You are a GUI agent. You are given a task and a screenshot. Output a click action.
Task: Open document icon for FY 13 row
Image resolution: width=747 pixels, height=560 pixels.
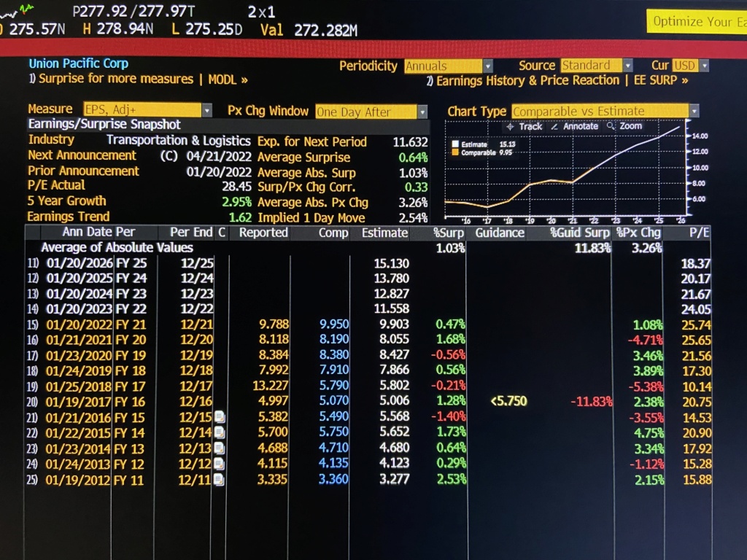coord(220,448)
